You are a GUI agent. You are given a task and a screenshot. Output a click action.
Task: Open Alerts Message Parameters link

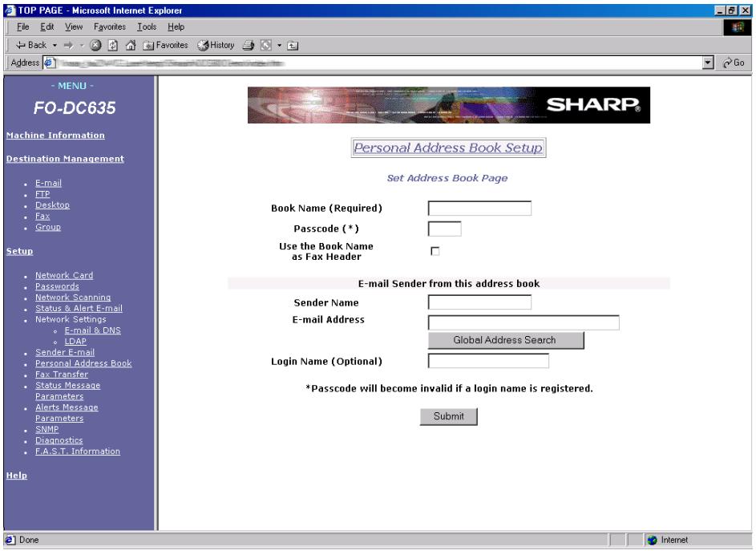click(x=67, y=413)
